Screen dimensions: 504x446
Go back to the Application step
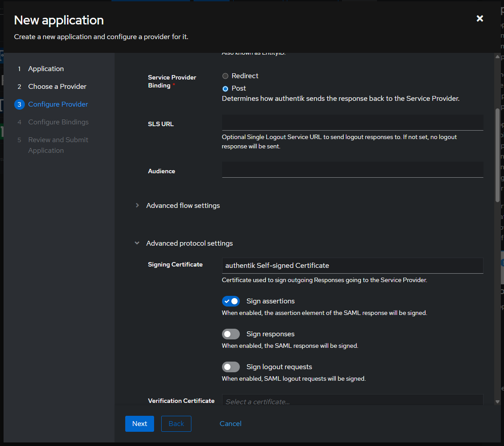(46, 68)
